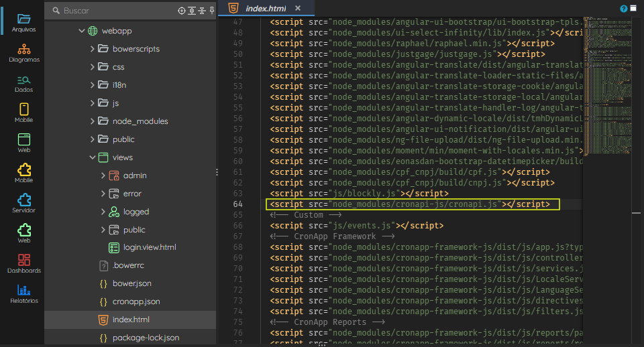644x347 pixels.
Task: Expand the js folder
Action: coord(92,103)
